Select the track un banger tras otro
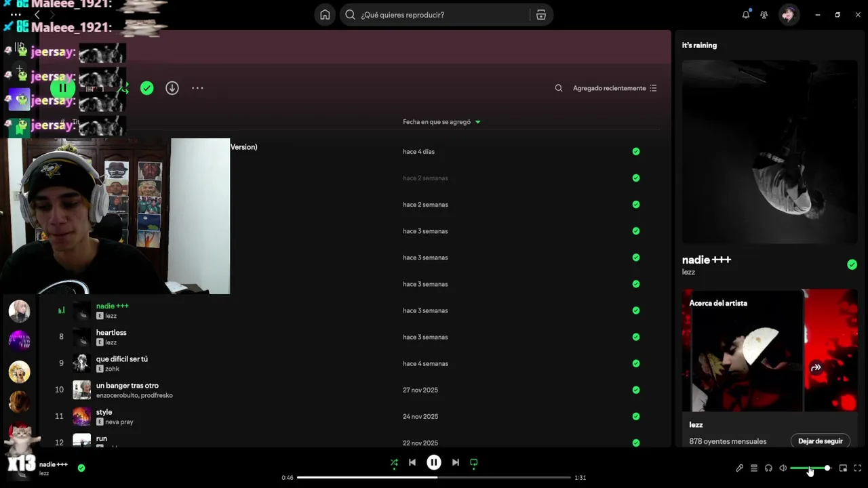 point(127,386)
